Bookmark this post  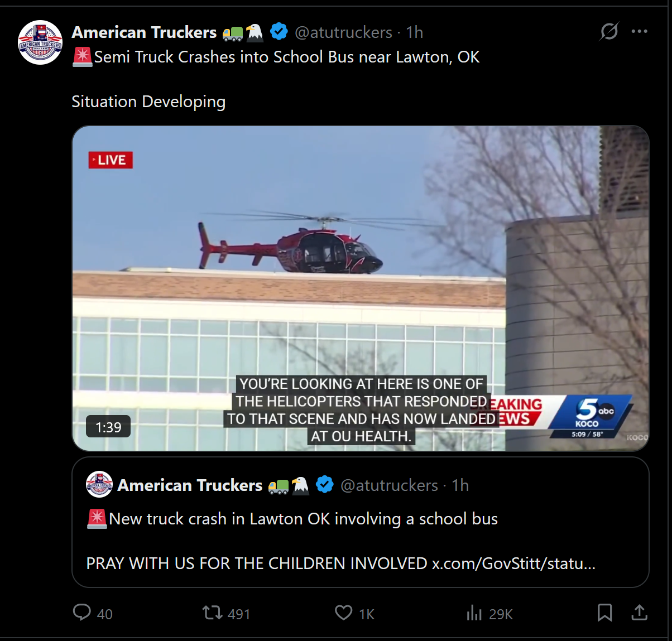tap(604, 613)
